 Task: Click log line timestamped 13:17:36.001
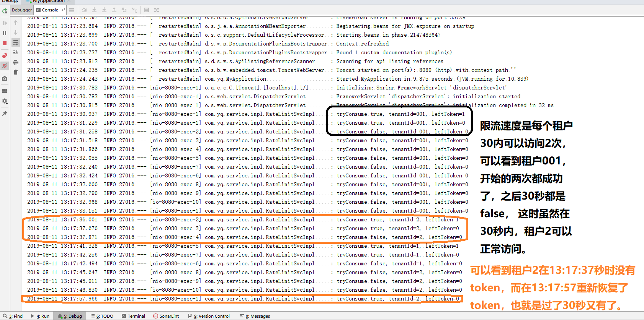click(243, 219)
